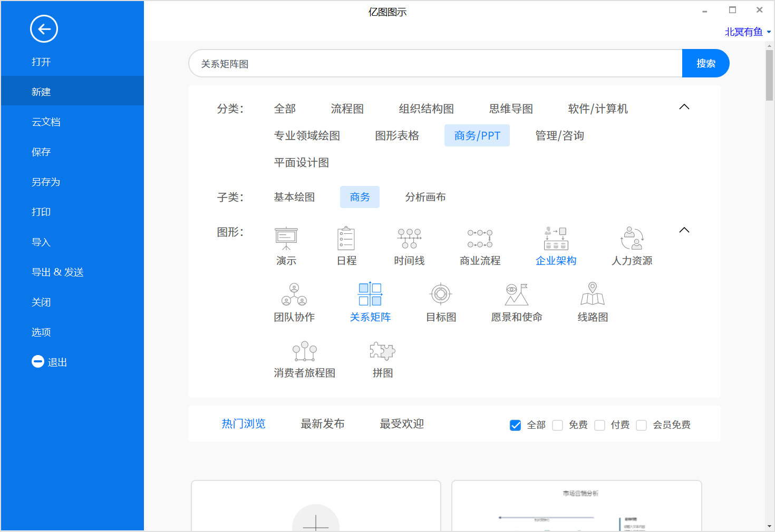The width and height of the screenshot is (775, 532).
Task: Enable the 免费 filter checkbox
Action: [x=558, y=425]
